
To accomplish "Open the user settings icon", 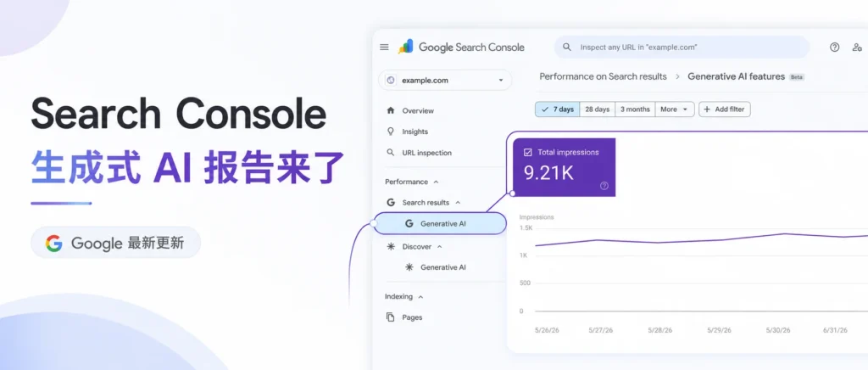I will [857, 48].
